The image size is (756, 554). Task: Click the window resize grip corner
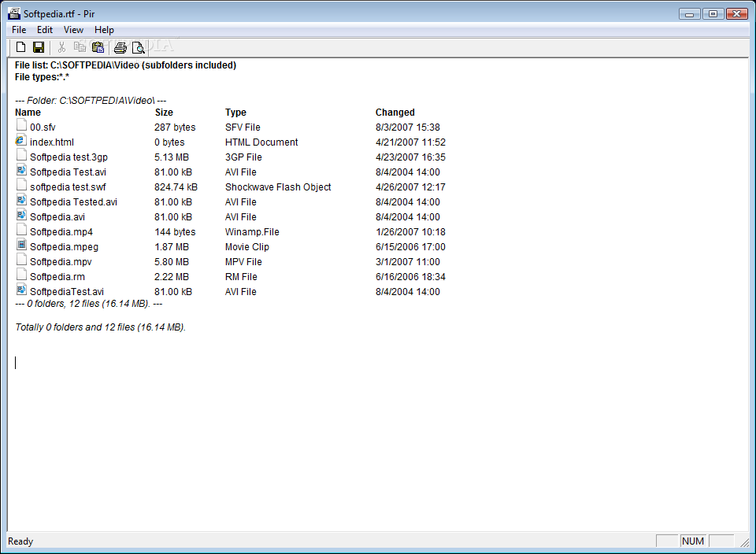(x=745, y=542)
